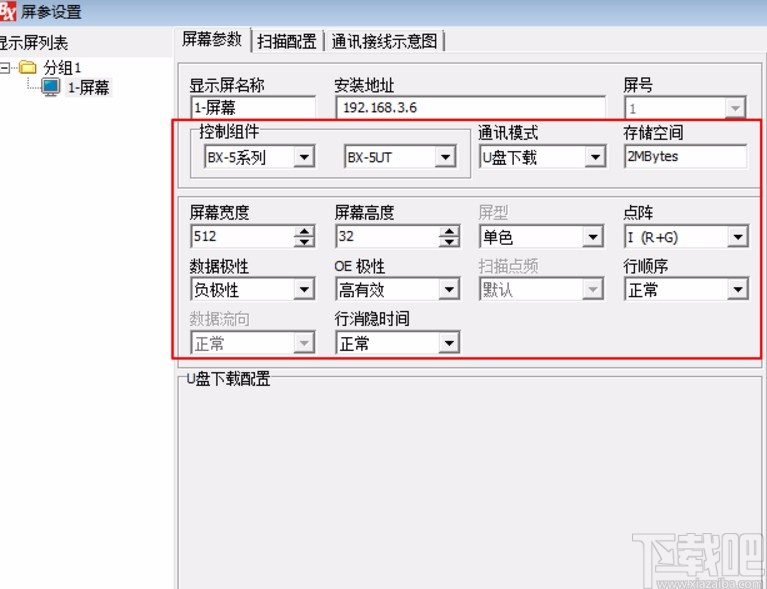The image size is (767, 589).
Task: Click the 屏参设置 window title text
Action: click(51, 12)
